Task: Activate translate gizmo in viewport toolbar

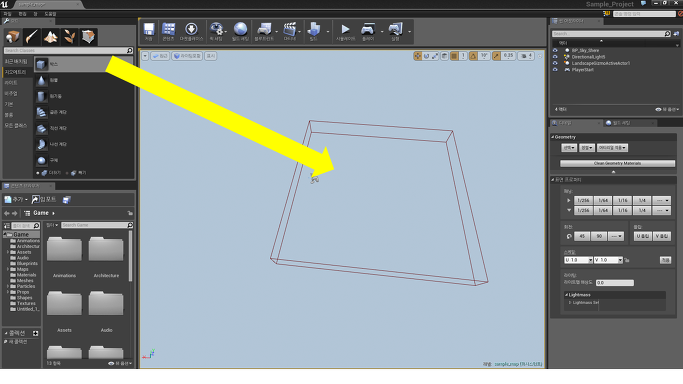Action: point(418,56)
